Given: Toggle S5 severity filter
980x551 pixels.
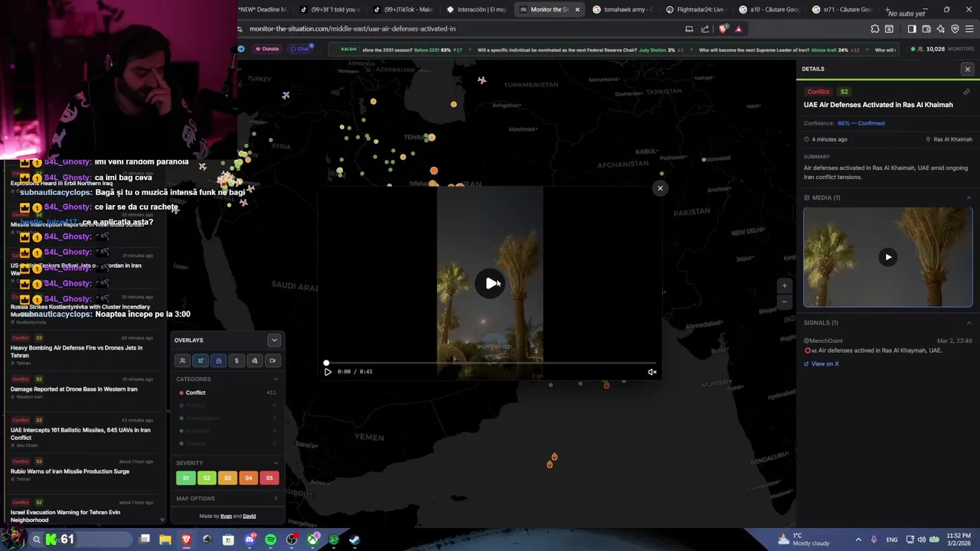Looking at the screenshot, I should 269,478.
